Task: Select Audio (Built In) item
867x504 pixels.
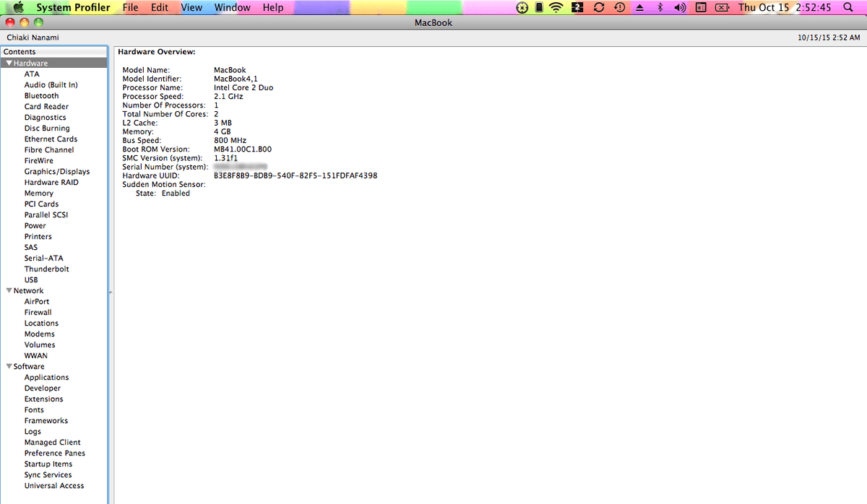Action: [x=51, y=85]
